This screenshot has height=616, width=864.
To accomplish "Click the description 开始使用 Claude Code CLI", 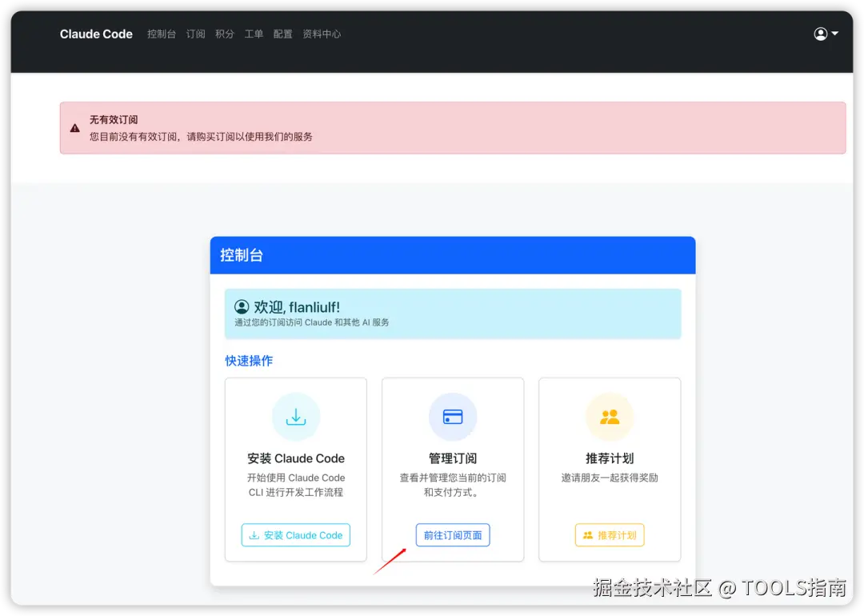I will click(296, 485).
